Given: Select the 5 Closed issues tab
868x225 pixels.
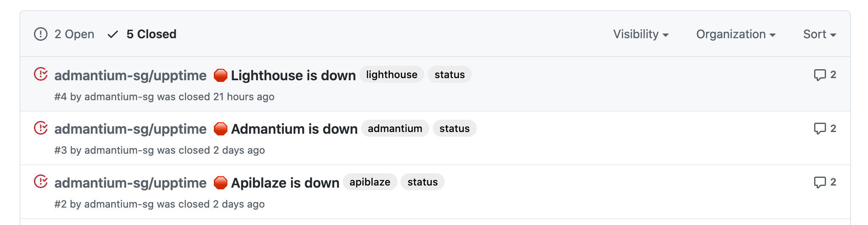Looking at the screenshot, I should coord(151,34).
